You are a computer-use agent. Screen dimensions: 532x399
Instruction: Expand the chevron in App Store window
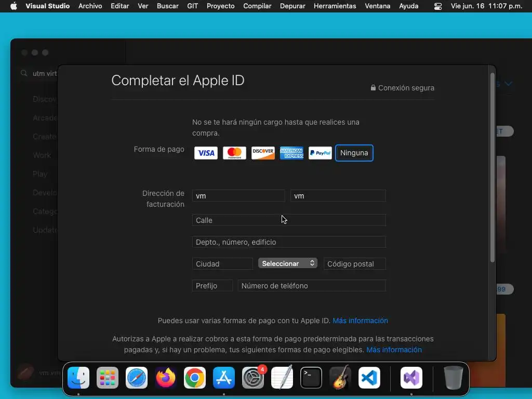(x=508, y=84)
